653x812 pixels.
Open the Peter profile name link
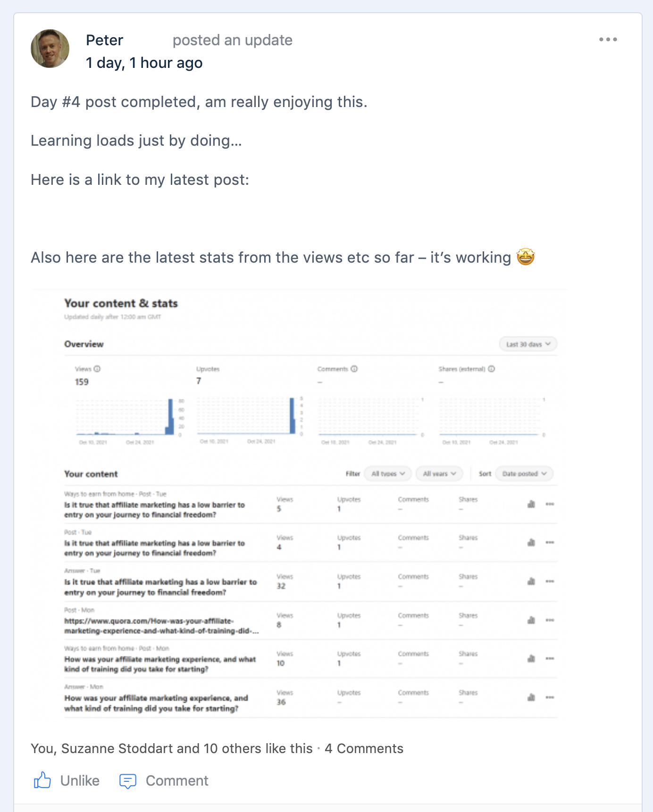[104, 40]
